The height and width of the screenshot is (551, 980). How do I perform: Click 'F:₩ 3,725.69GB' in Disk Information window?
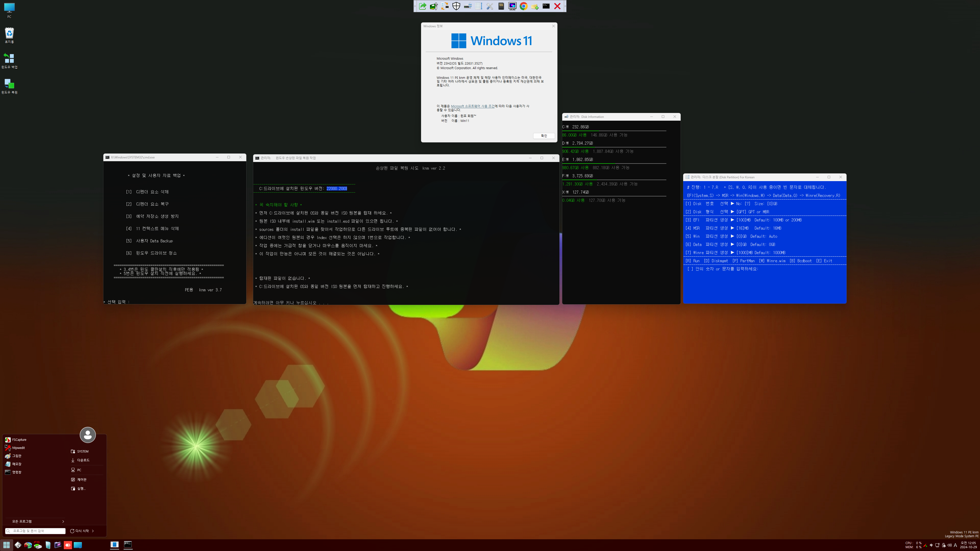coord(578,176)
